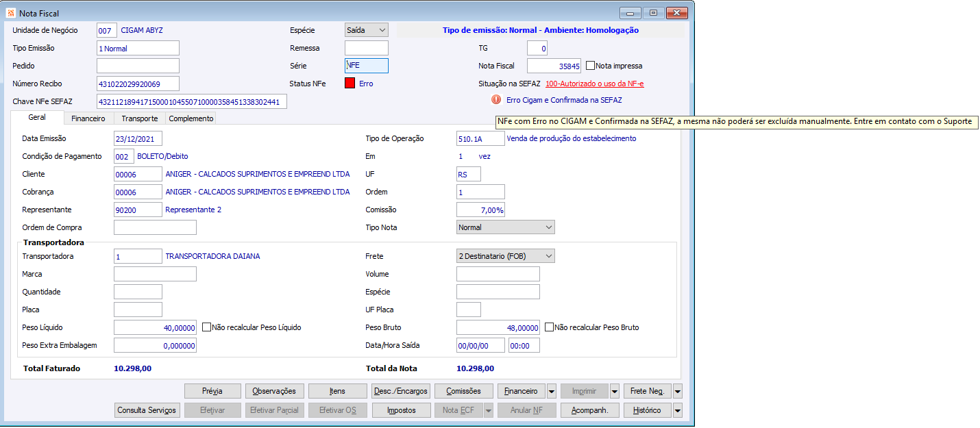Toggle the Nota impressa checkbox
This screenshot has height=428, width=980.
point(591,66)
